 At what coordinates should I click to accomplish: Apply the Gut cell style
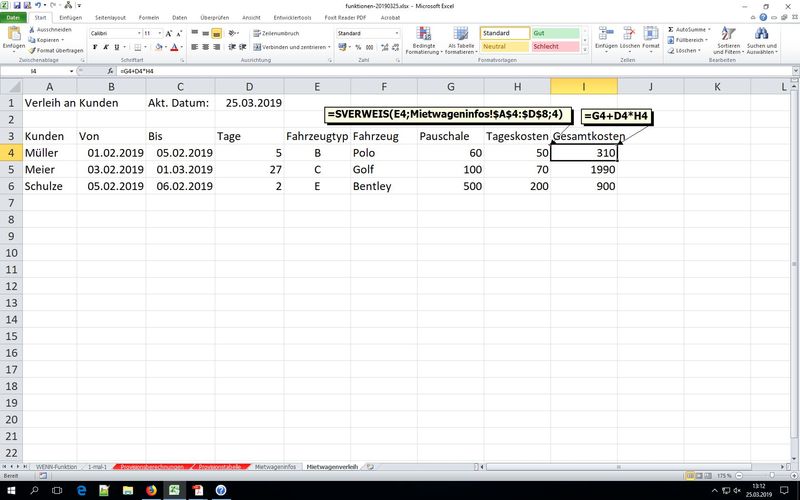[553, 33]
